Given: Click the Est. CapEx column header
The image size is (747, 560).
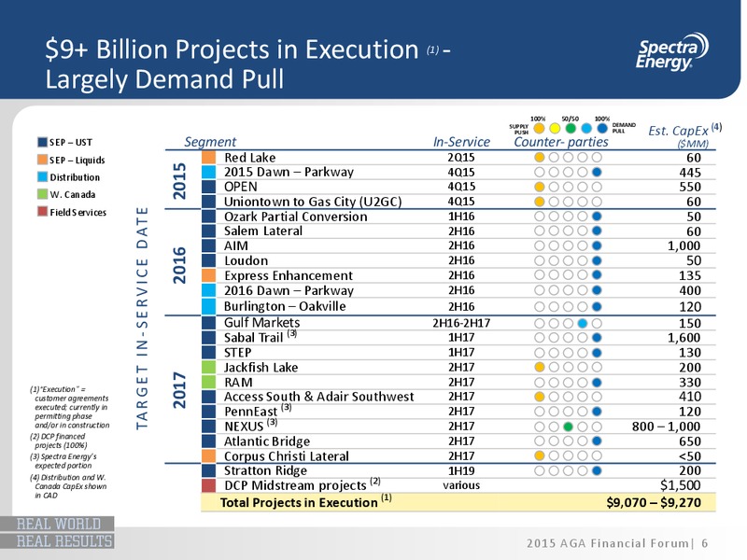Looking at the screenshot, I should coord(685,134).
